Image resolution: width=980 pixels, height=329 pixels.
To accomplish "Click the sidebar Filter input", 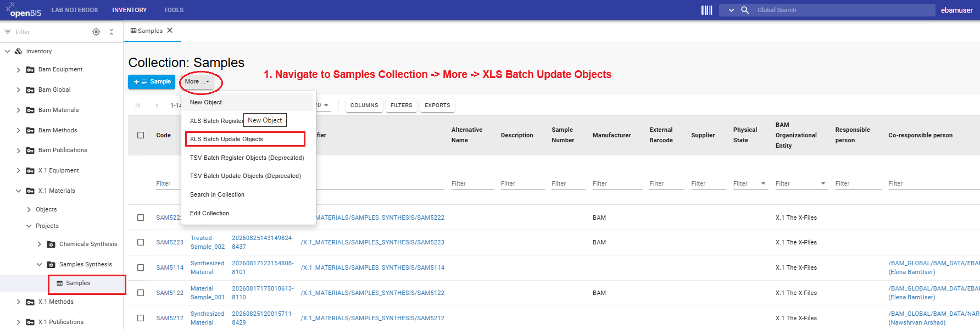I will (49, 32).
